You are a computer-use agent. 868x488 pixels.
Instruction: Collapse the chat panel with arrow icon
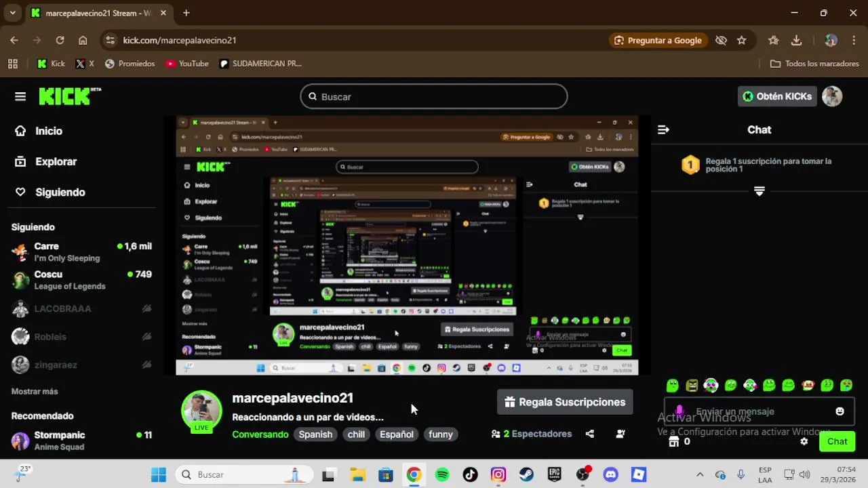[663, 129]
